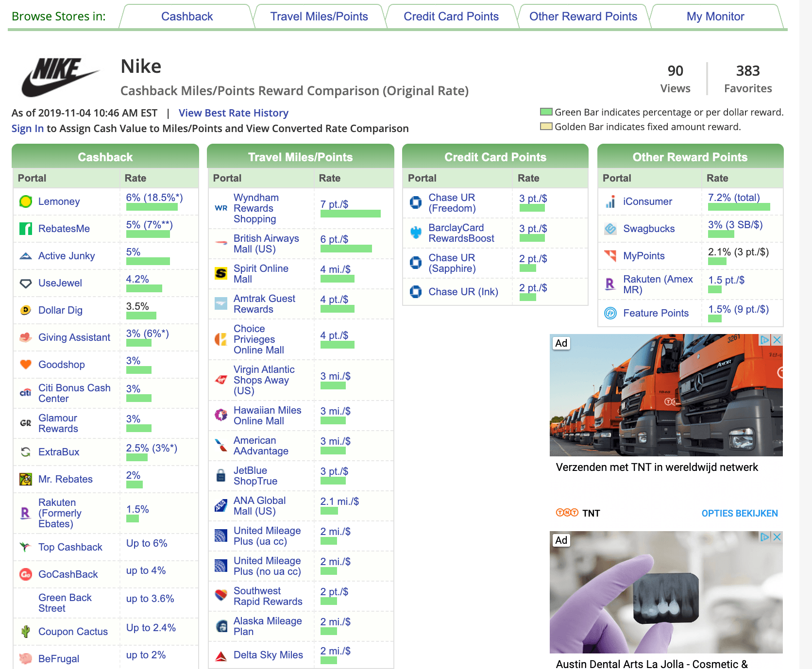Click the RebatesMe logo icon
The image size is (812, 669).
26,229
